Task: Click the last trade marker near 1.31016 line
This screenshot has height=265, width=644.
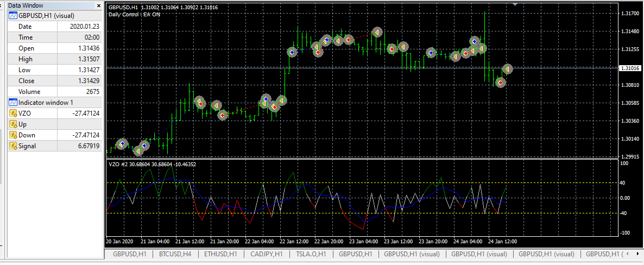Action: [x=508, y=68]
